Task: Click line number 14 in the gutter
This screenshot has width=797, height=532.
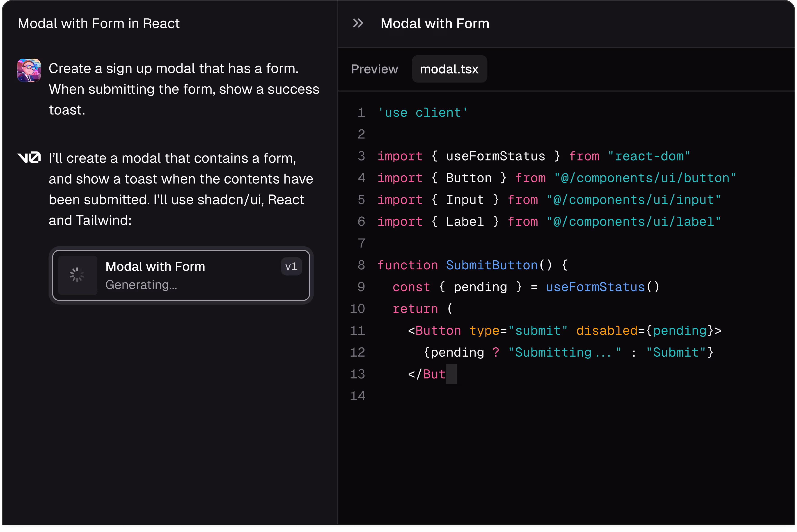Action: [x=357, y=396]
